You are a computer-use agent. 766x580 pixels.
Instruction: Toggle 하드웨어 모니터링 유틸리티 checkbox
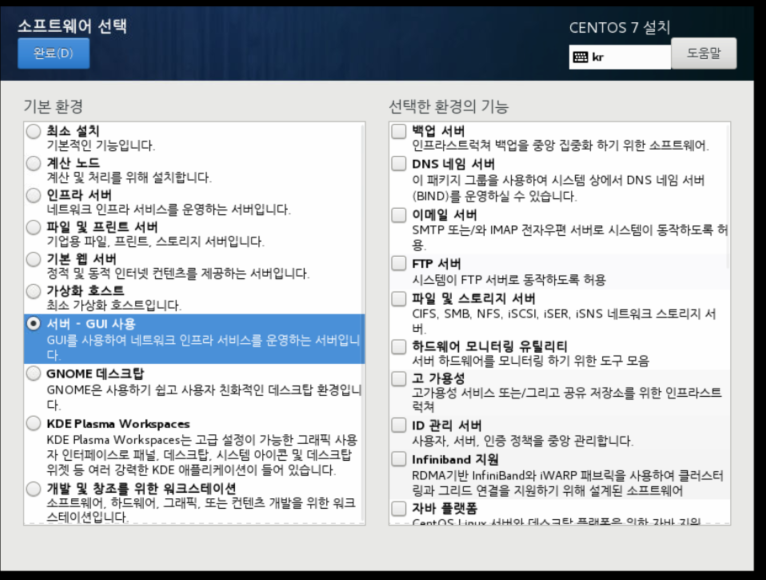(x=399, y=346)
